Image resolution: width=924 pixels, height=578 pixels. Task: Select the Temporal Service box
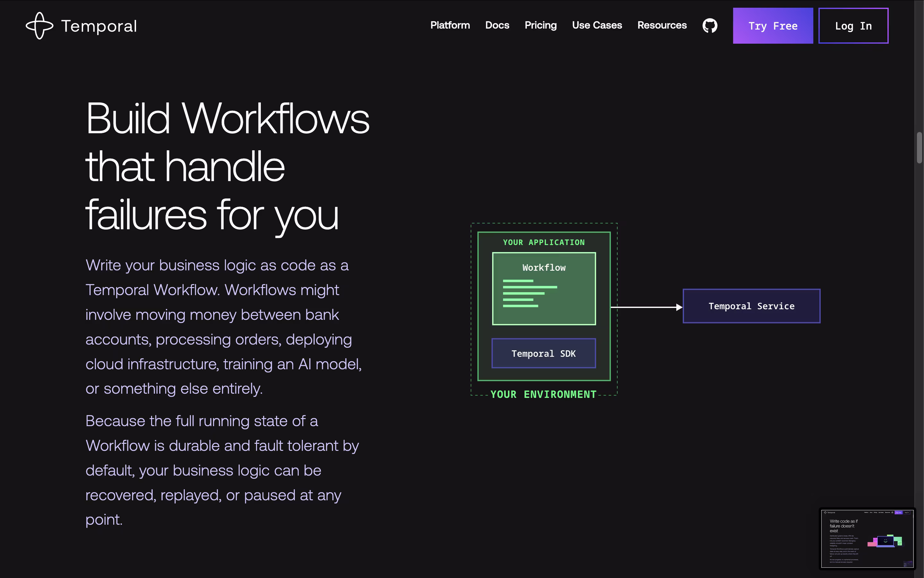point(751,306)
